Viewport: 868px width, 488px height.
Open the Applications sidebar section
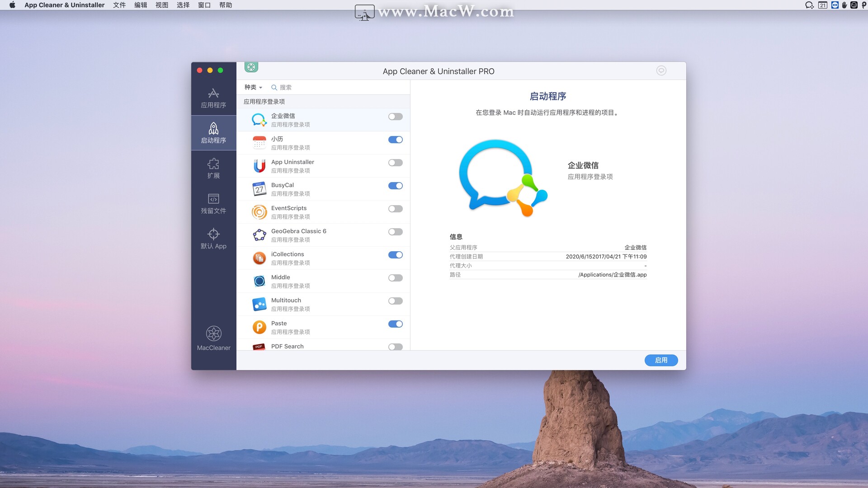tap(213, 98)
